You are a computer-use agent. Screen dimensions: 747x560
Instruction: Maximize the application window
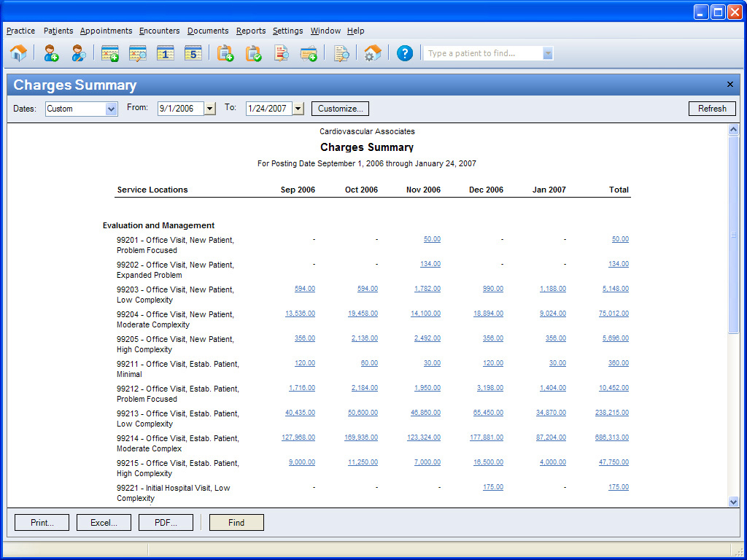[718, 12]
